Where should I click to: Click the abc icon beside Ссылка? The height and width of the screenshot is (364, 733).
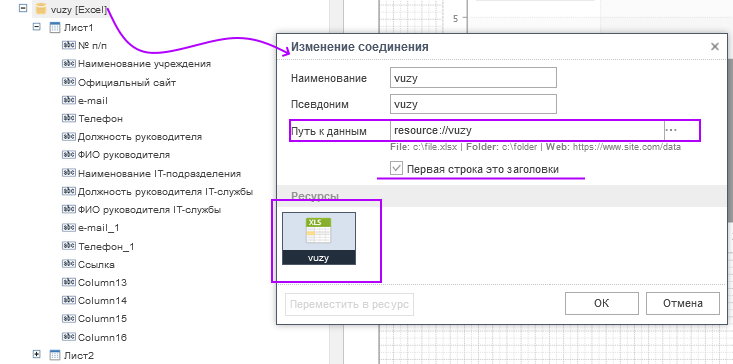pos(69,264)
